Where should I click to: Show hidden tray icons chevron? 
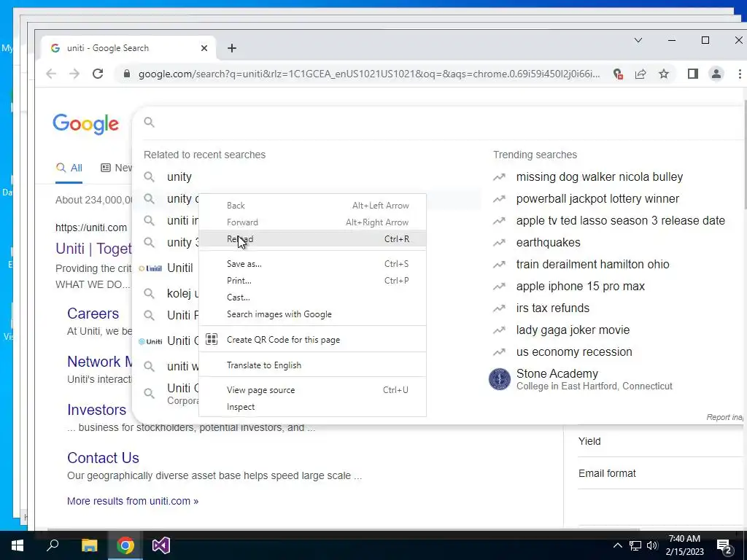click(617, 545)
